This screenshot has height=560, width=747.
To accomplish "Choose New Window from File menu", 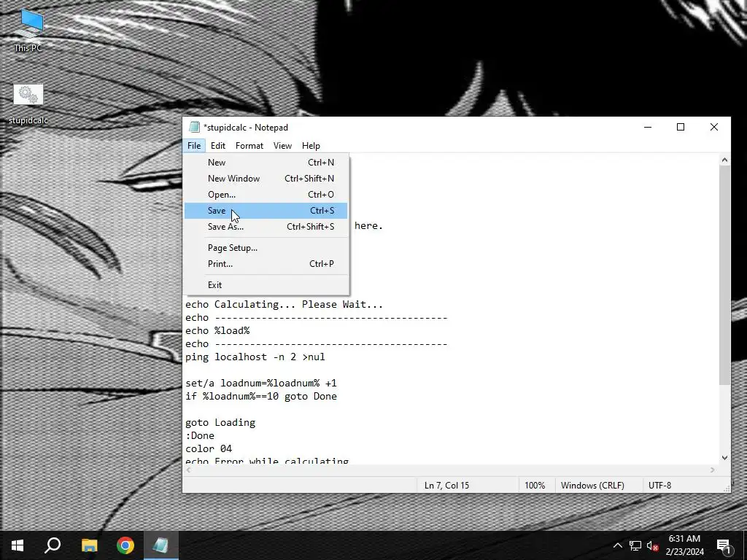I will [x=266, y=179].
